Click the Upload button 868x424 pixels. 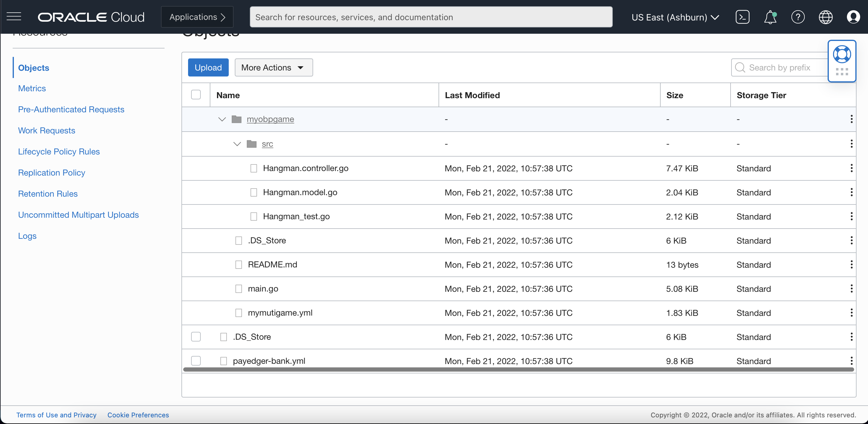coord(208,67)
